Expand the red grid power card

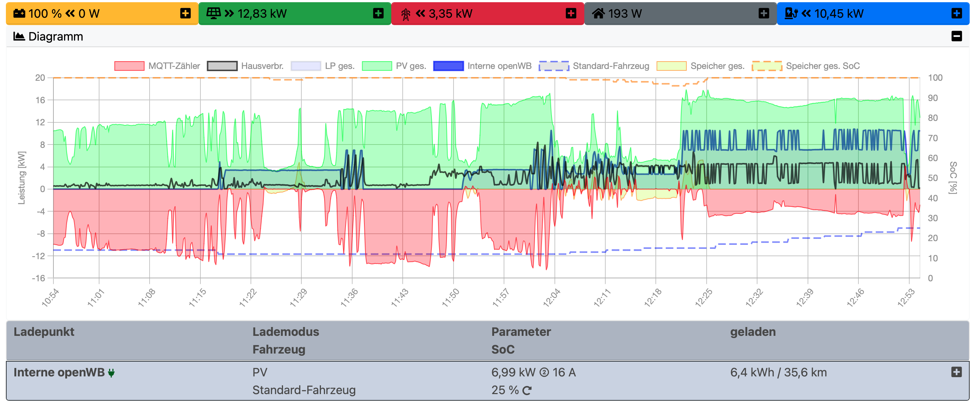tap(571, 13)
